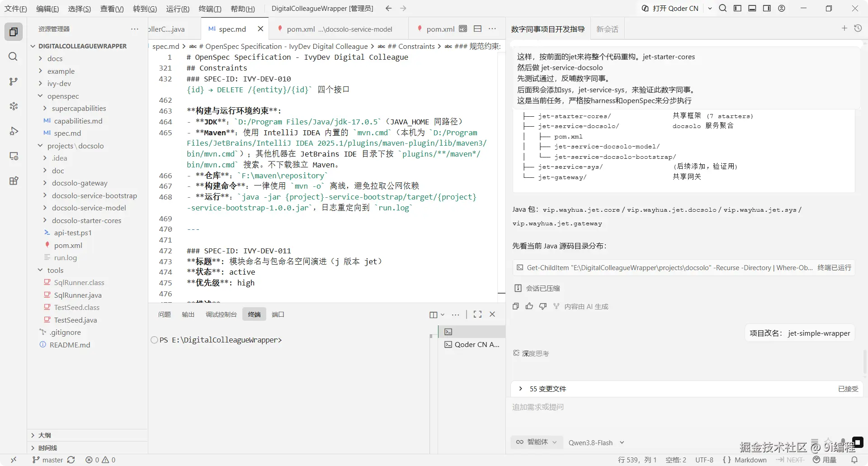Maximize the terminal panel
This screenshot has height=466, width=868.
point(477,314)
